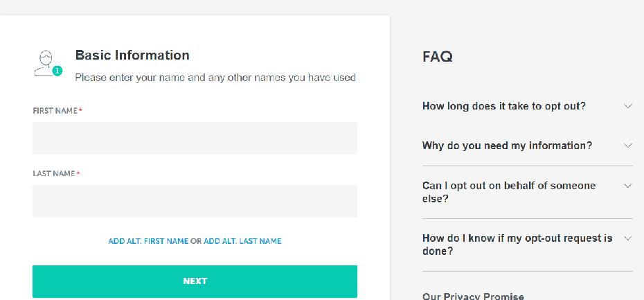Click the 'Basic Information' heading
Screen dimensions: 644x300
pyautogui.click(x=132, y=55)
